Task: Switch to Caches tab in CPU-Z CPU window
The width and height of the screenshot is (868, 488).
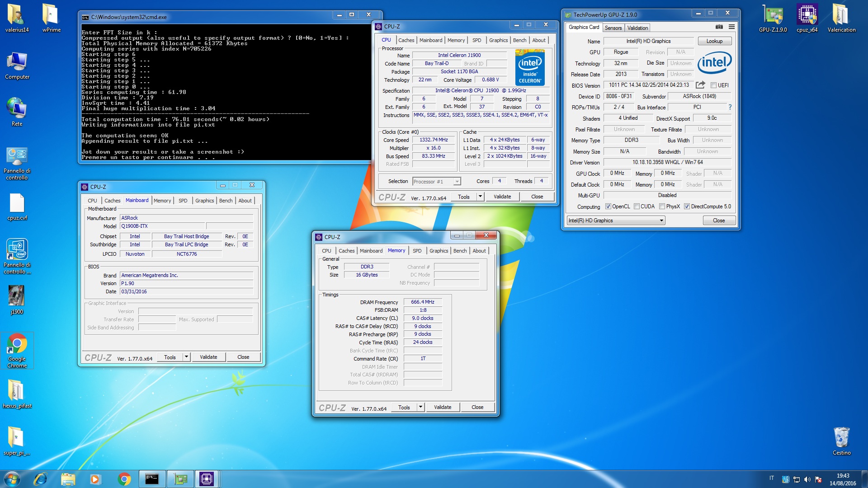Action: pyautogui.click(x=406, y=40)
